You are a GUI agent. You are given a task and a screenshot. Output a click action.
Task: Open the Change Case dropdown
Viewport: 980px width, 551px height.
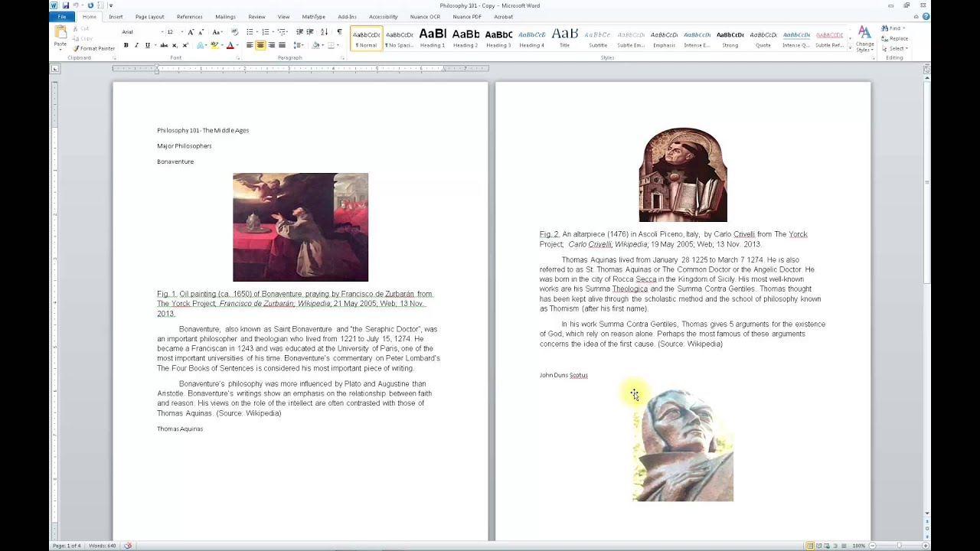217,32
